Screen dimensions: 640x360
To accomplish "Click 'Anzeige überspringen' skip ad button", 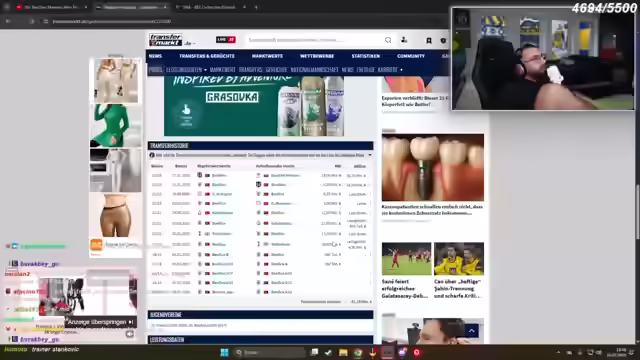I will (x=100, y=322).
